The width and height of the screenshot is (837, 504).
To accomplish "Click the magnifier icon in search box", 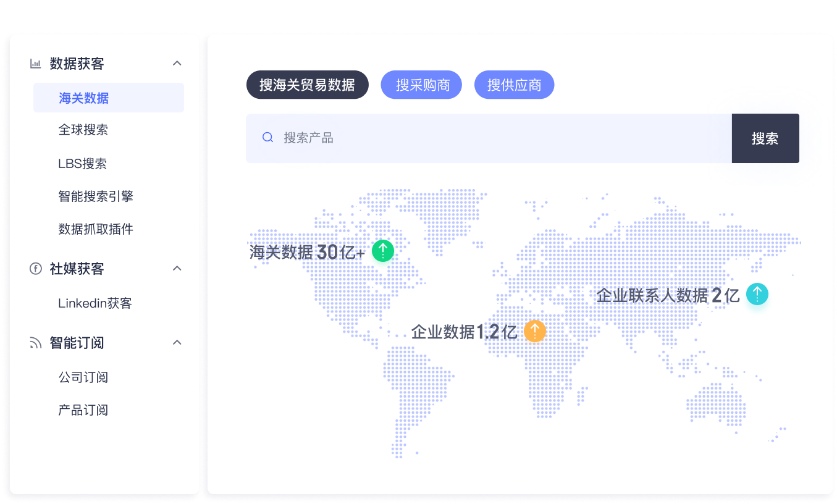I will [267, 138].
